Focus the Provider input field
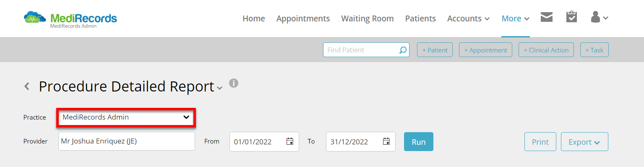 click(127, 141)
